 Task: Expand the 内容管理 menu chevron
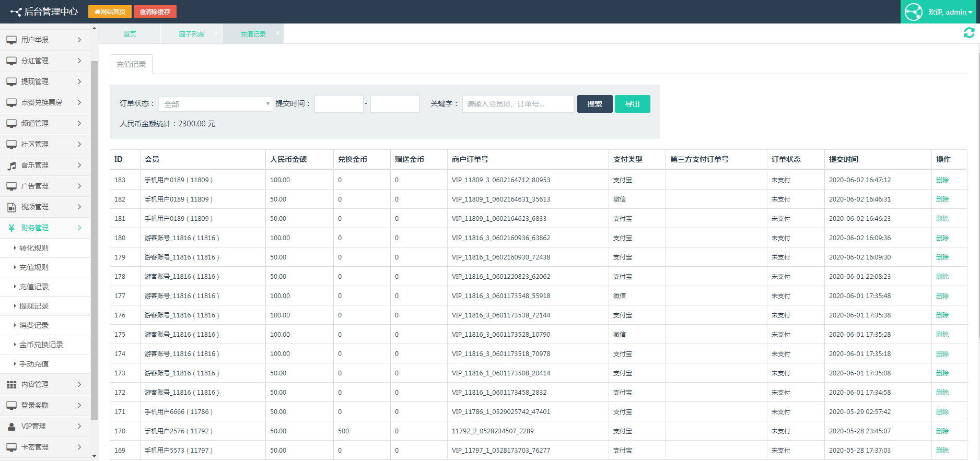[x=79, y=384]
